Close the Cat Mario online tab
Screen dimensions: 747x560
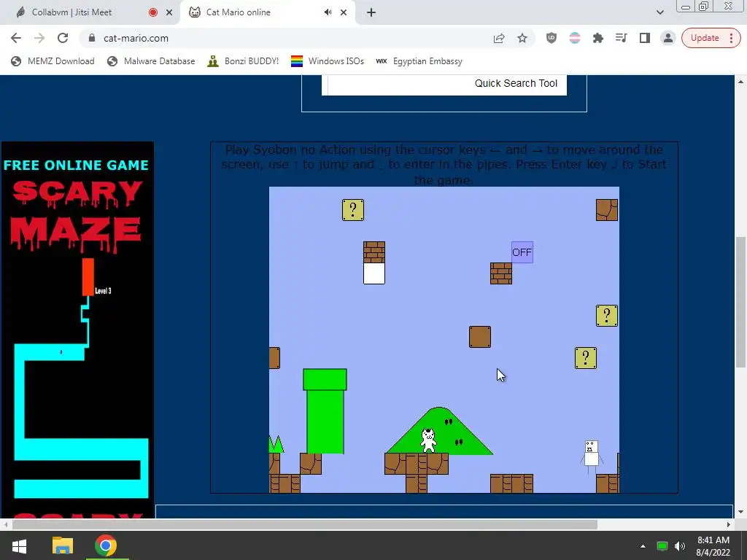pos(344,12)
